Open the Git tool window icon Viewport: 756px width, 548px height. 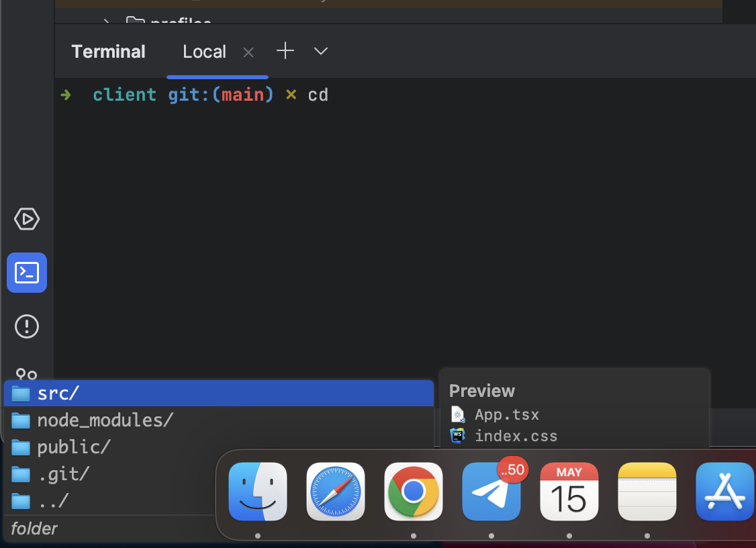point(26,374)
